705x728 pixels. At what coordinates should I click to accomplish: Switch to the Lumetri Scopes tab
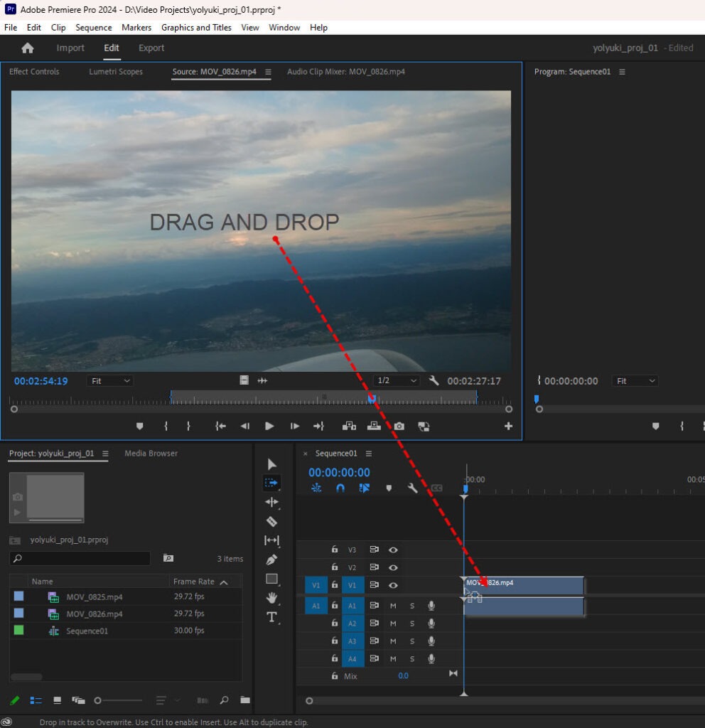click(x=116, y=72)
